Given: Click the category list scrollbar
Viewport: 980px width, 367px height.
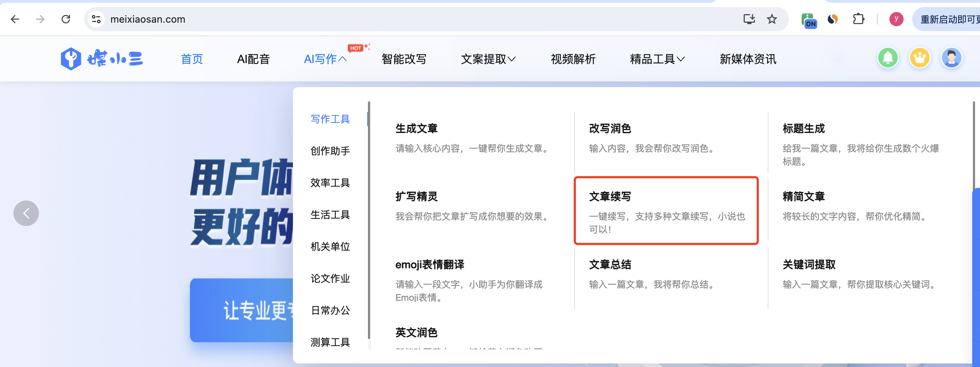Looking at the screenshot, I should (x=369, y=220).
